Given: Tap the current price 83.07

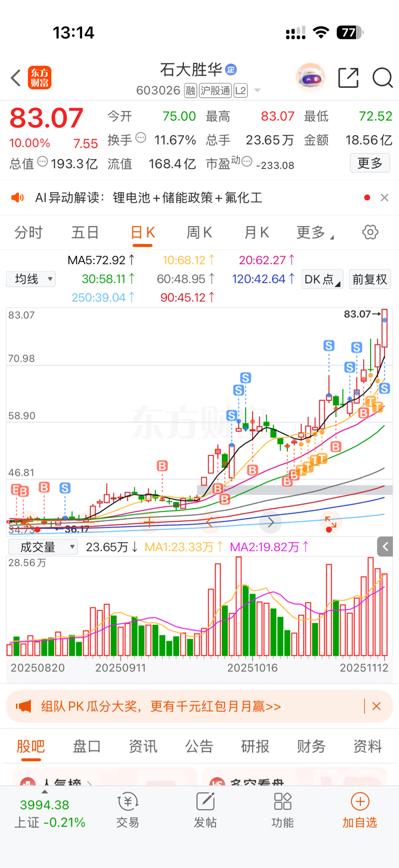Looking at the screenshot, I should click(x=46, y=118).
